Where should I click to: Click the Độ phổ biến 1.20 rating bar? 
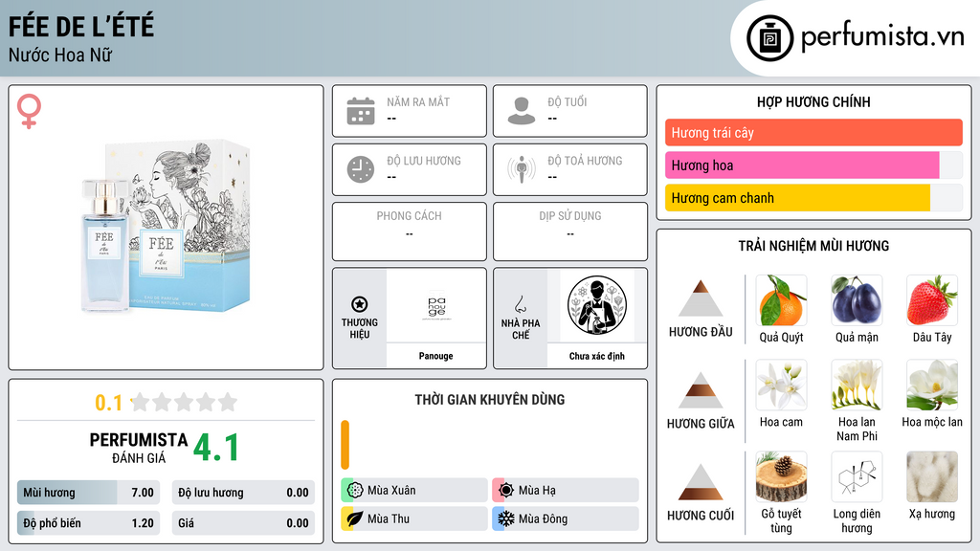click(x=88, y=523)
